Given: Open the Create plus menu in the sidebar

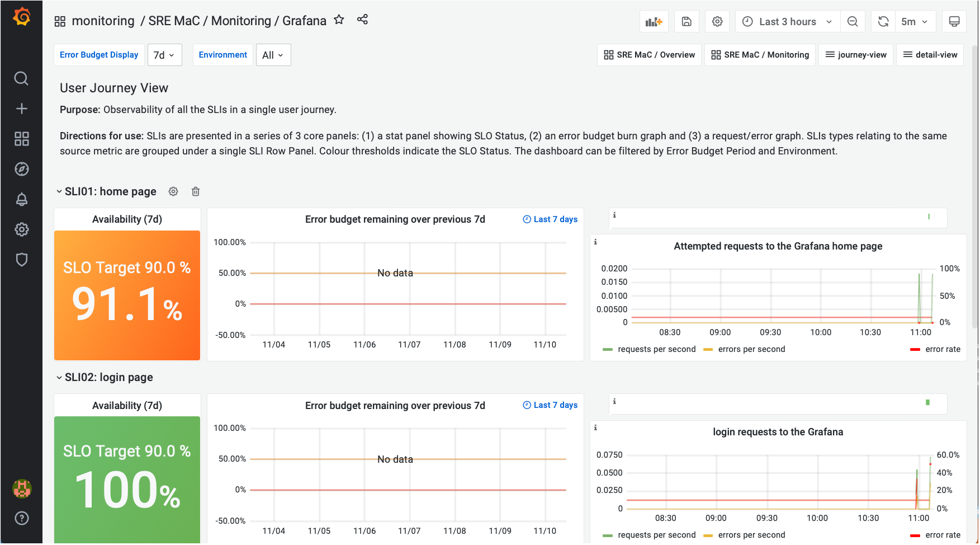Looking at the screenshot, I should click(21, 109).
